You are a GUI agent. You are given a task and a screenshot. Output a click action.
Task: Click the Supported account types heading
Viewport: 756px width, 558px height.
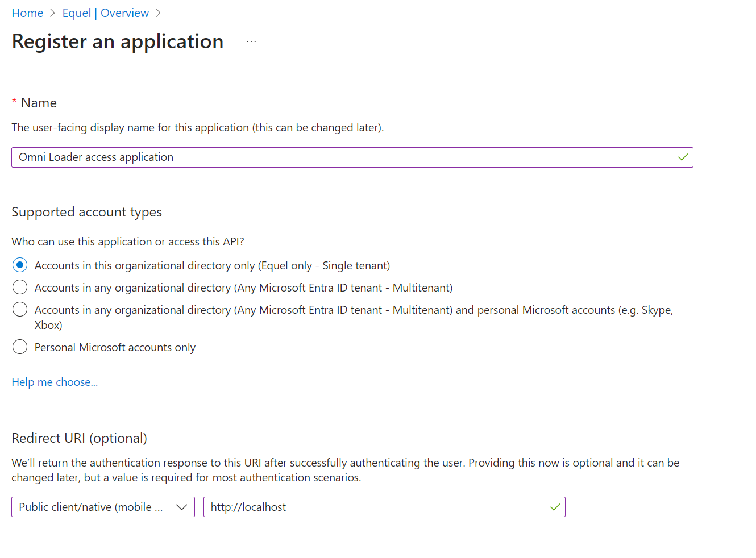(86, 212)
